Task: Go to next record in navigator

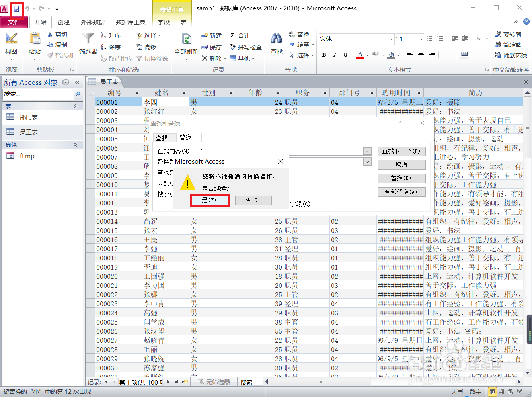Action: pyautogui.click(x=168, y=382)
